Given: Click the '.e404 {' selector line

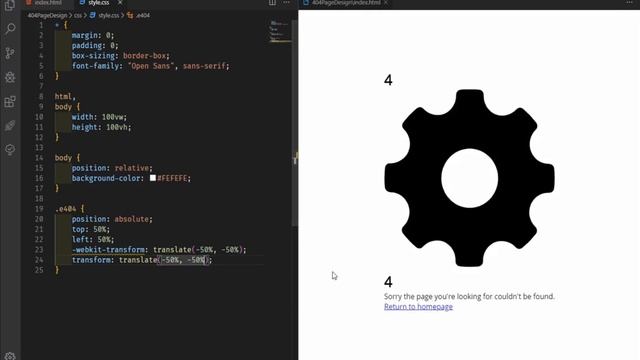Looking at the screenshot, I should click(69, 209).
